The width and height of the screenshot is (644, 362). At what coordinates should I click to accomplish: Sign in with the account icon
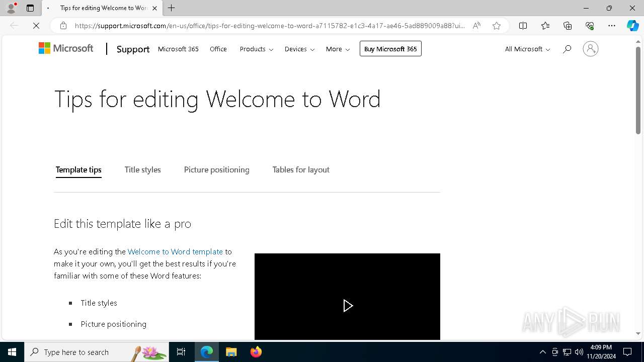point(590,49)
